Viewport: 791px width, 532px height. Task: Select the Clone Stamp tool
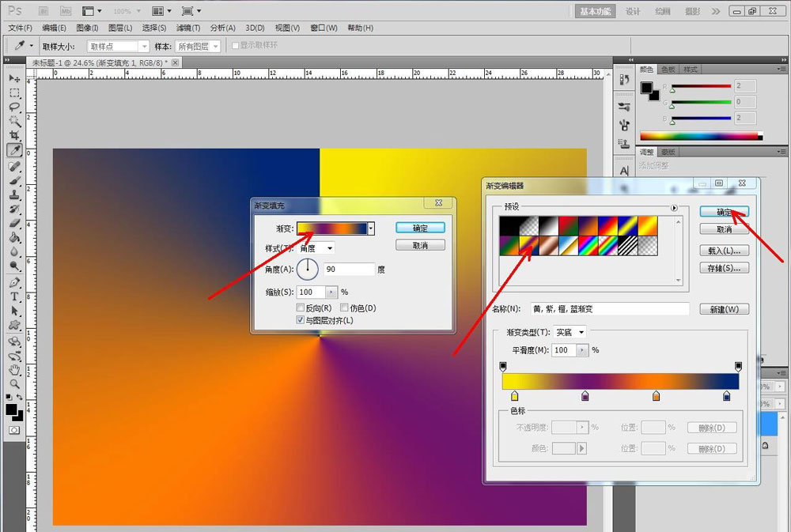pos(14,194)
